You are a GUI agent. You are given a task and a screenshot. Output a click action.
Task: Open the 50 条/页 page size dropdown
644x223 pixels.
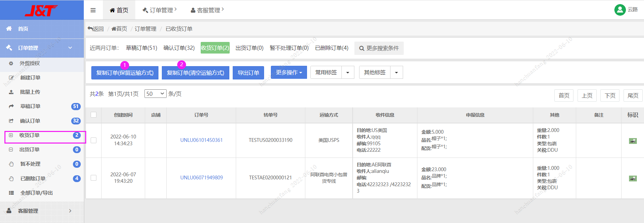(155, 94)
